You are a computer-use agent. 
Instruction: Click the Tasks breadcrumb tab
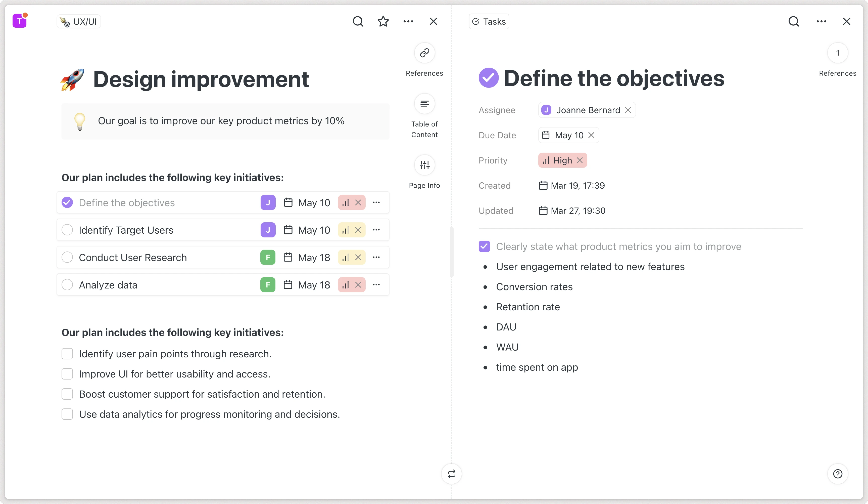coord(489,21)
